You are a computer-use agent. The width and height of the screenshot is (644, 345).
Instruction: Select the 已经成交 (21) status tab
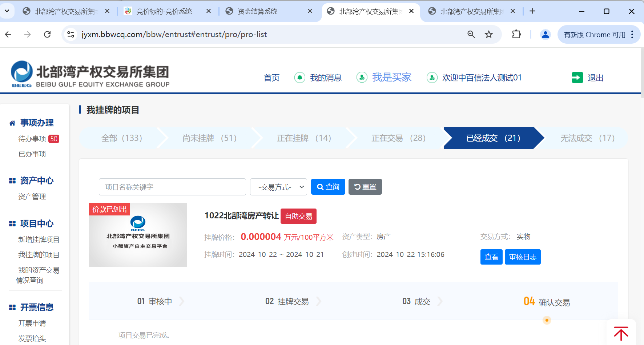coord(493,138)
